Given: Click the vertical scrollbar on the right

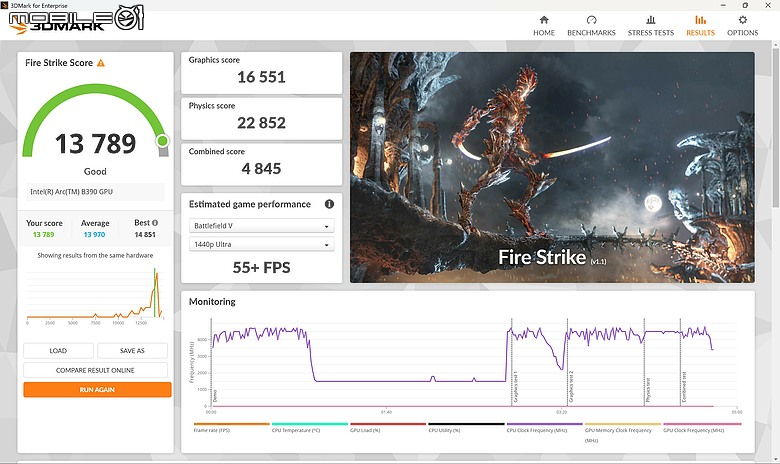Looking at the screenshot, I should coord(775,128).
